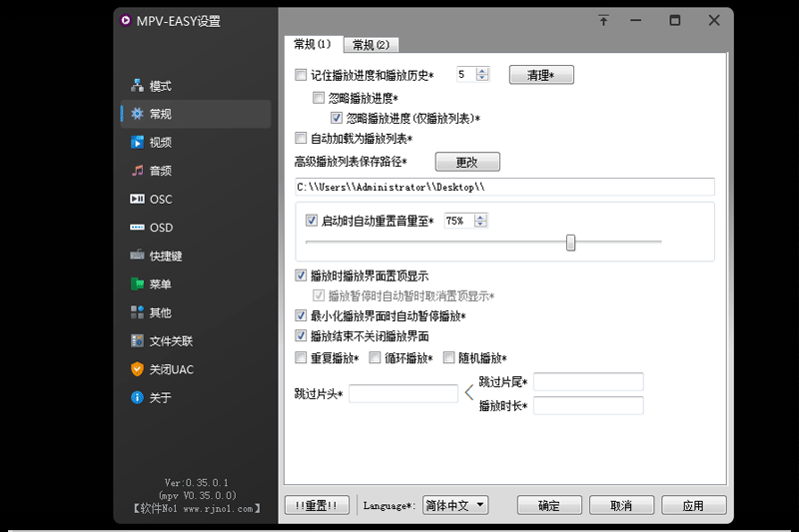Click the 确定 button
799x532 pixels.
pyautogui.click(x=549, y=505)
